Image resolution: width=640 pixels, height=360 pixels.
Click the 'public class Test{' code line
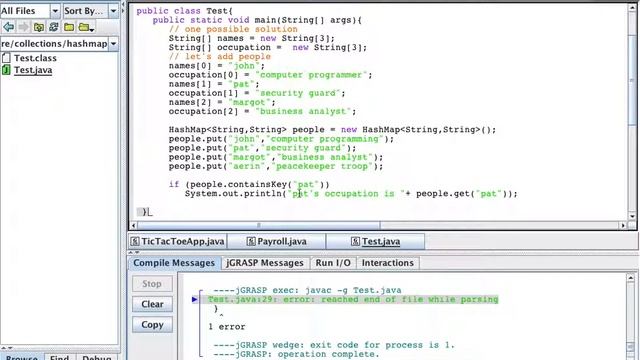pos(184,11)
